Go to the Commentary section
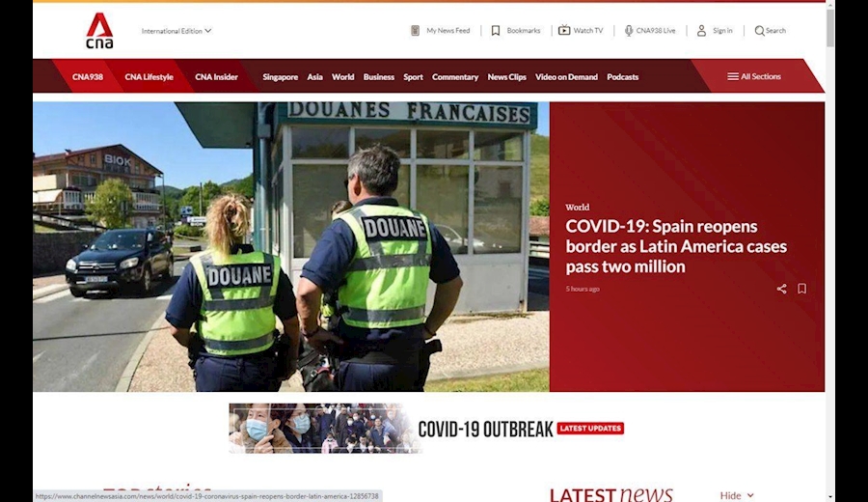Image resolution: width=868 pixels, height=502 pixels. pyautogui.click(x=455, y=77)
